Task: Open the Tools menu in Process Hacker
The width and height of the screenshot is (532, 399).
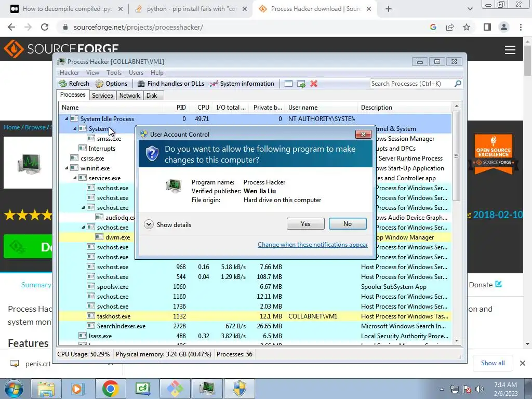Action: coord(114,73)
